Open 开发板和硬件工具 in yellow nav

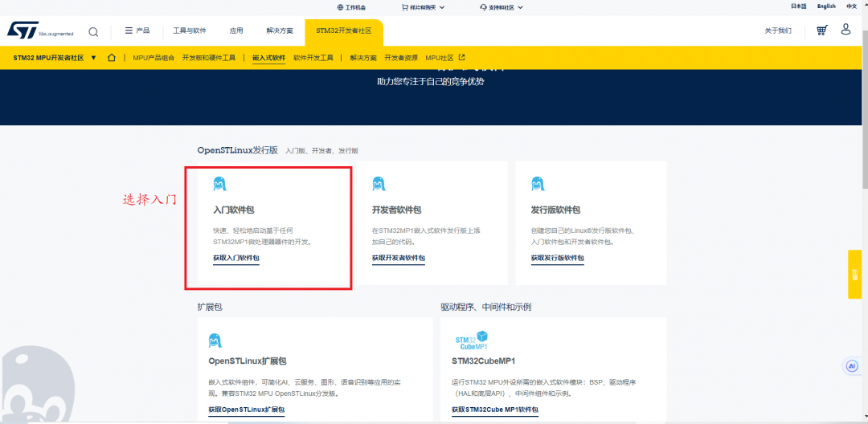(x=209, y=58)
